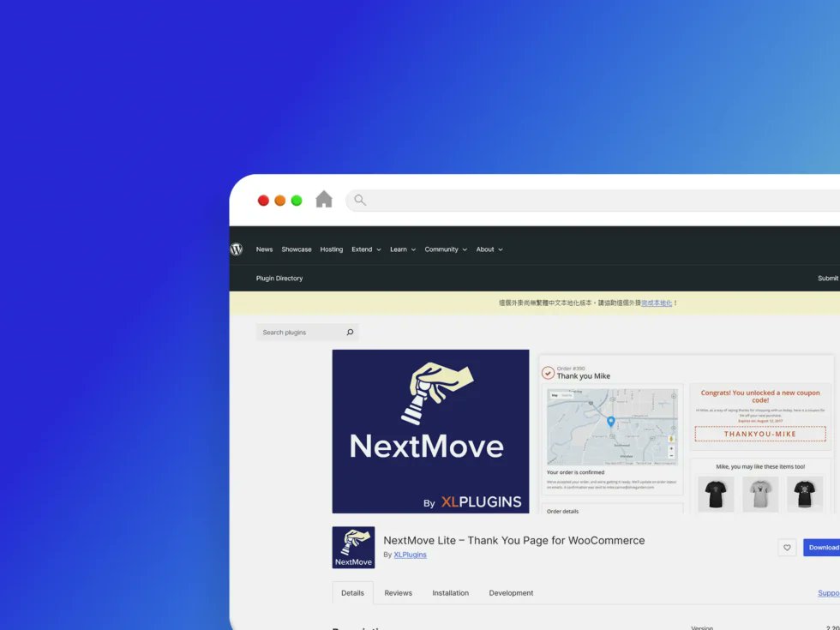Expand the Community dropdown menu

pyautogui.click(x=446, y=249)
